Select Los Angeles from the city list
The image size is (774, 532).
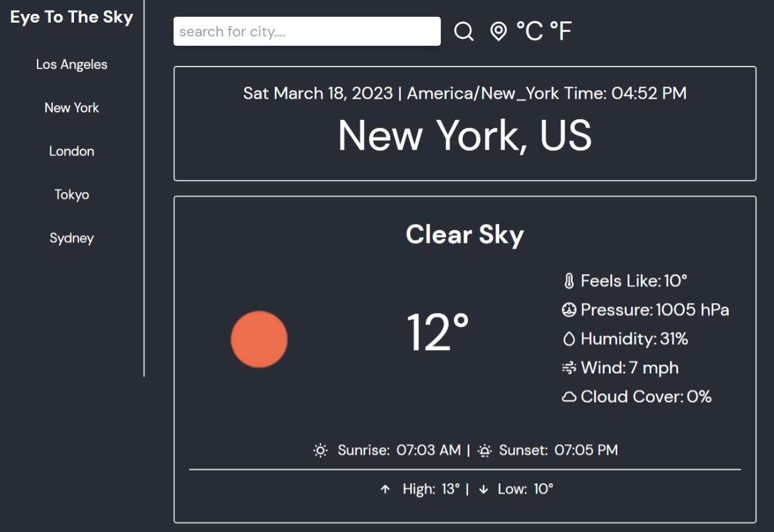click(x=72, y=65)
